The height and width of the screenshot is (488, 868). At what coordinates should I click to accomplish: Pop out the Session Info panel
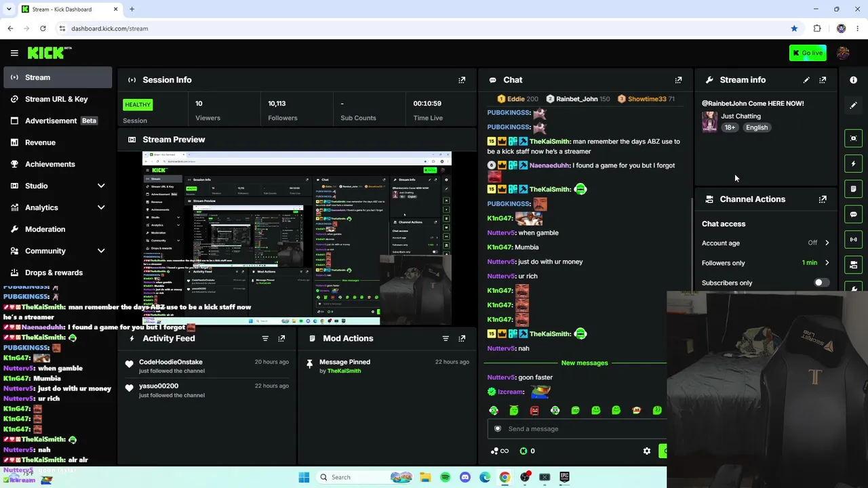[x=462, y=80]
